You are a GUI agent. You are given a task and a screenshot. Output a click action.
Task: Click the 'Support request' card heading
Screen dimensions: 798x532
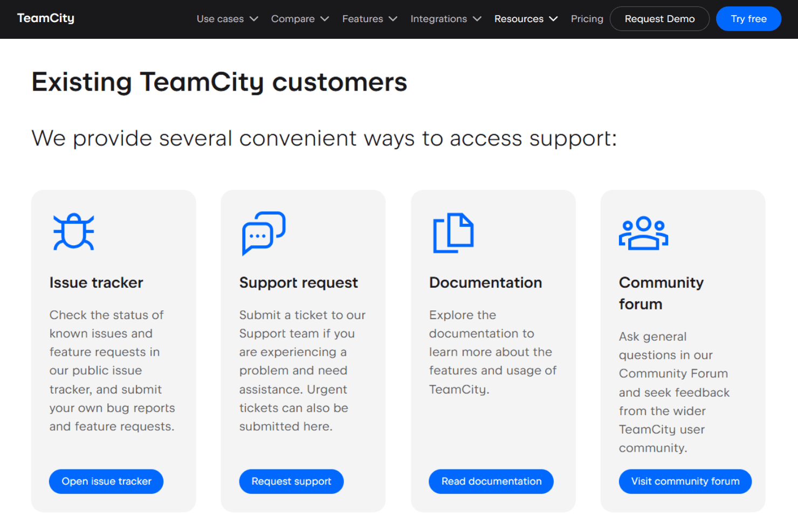299,283
